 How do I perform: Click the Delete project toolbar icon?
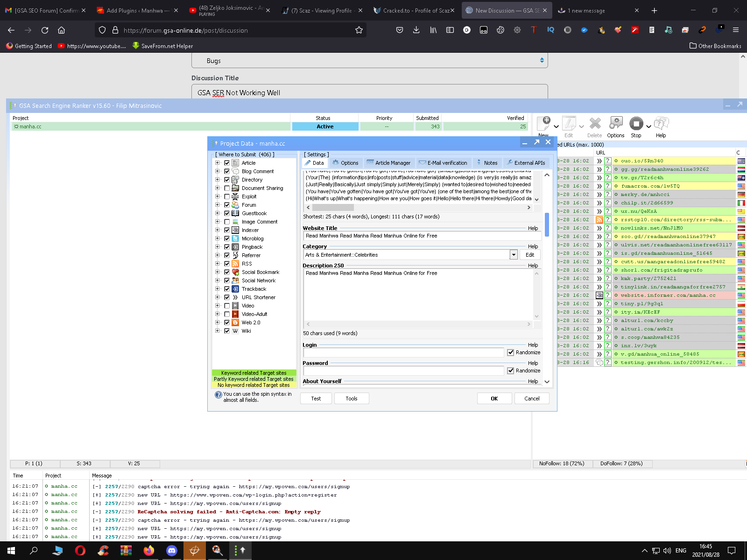(x=595, y=123)
